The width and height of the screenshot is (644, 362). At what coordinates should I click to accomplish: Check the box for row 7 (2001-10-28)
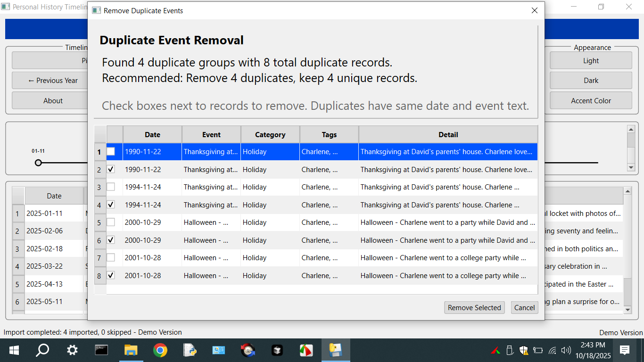pyautogui.click(x=111, y=258)
